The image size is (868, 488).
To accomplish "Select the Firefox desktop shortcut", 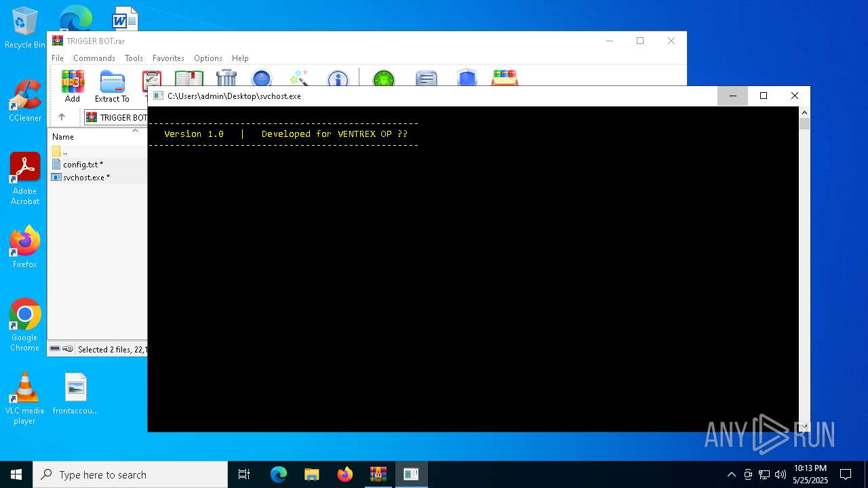I will (24, 247).
